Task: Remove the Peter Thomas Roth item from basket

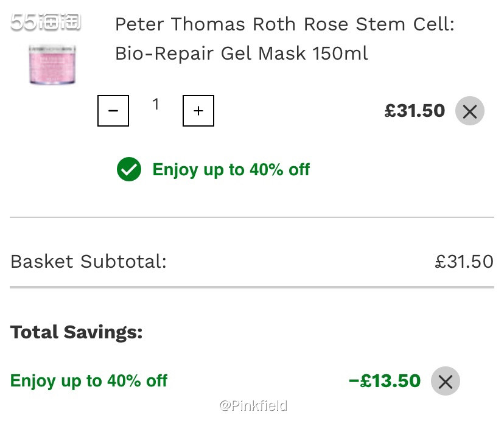Action: (x=469, y=111)
